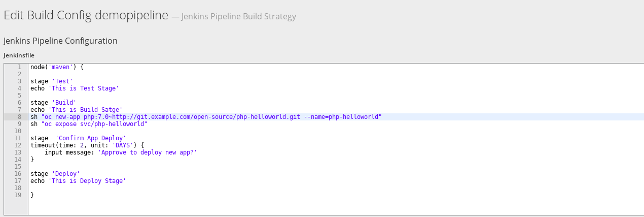Click the timeout DAYS line
Viewport: 644px width, 217px height.
(87, 145)
